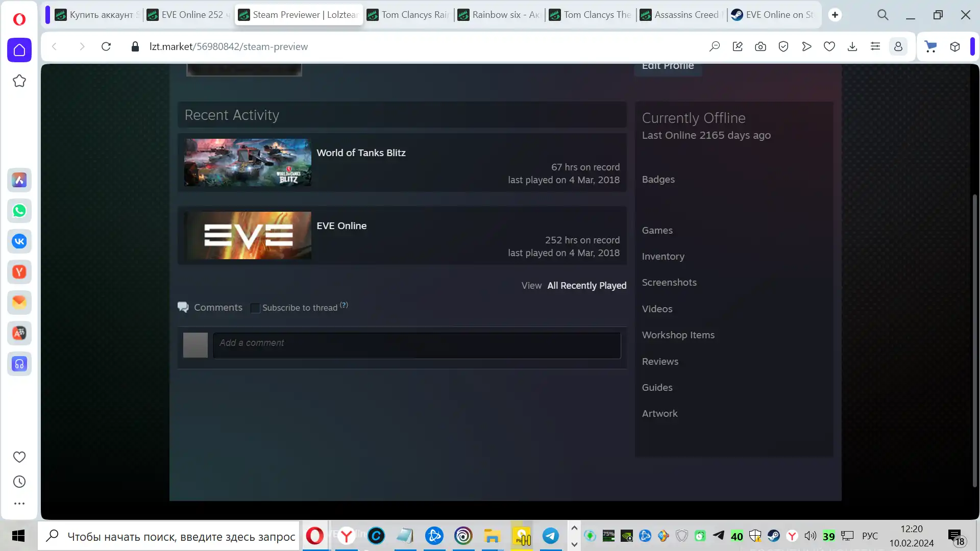Open All Recently Played link
This screenshot has width=980, height=551.
586,286
